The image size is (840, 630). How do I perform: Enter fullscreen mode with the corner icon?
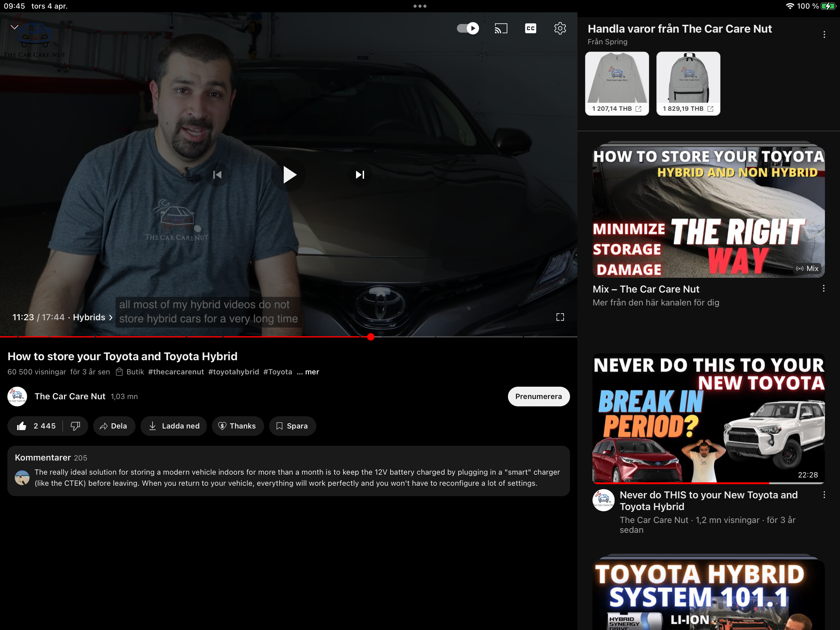(x=560, y=317)
